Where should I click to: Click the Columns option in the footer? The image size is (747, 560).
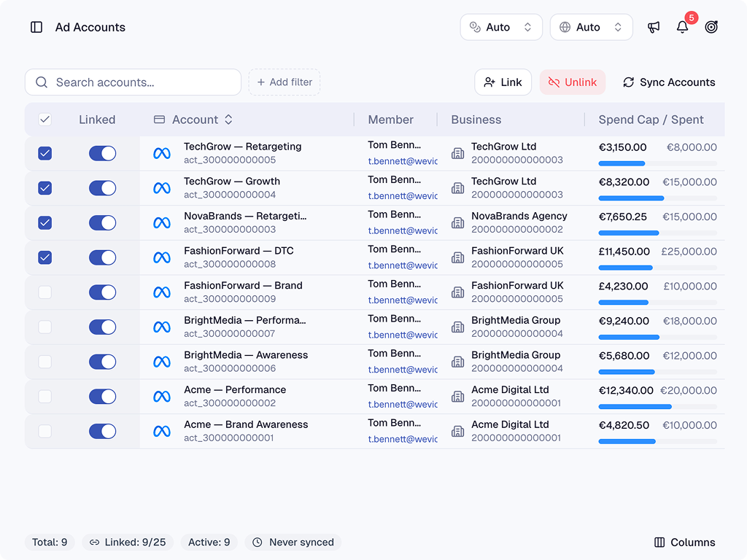click(684, 542)
